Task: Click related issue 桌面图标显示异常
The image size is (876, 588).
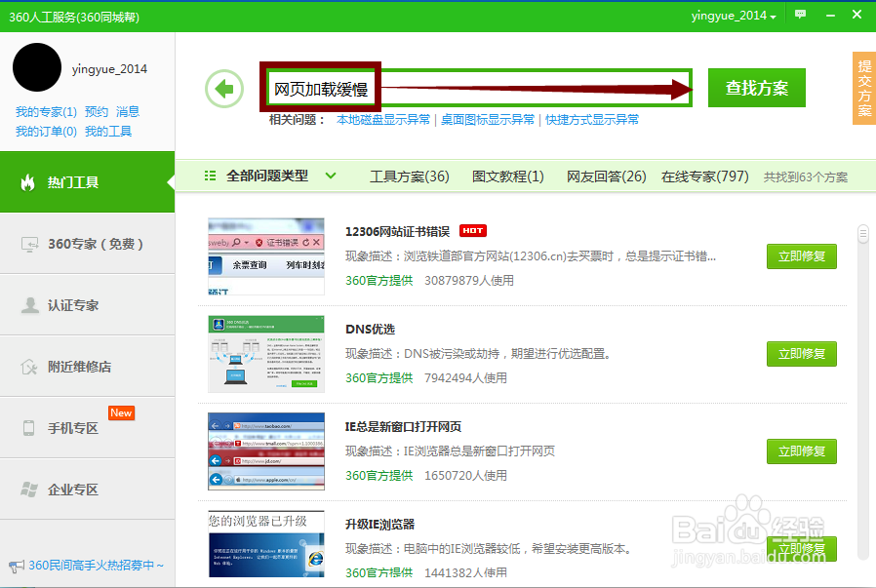Action: [488, 120]
